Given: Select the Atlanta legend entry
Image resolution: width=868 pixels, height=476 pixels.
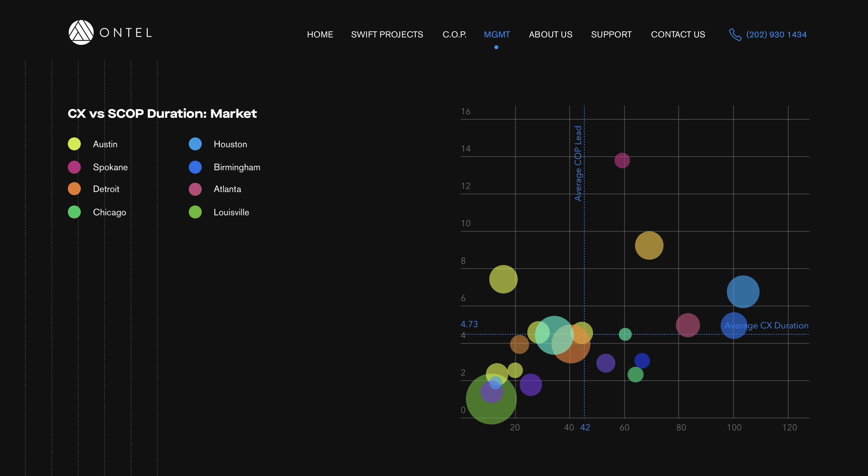Looking at the screenshot, I should pyautogui.click(x=227, y=189).
